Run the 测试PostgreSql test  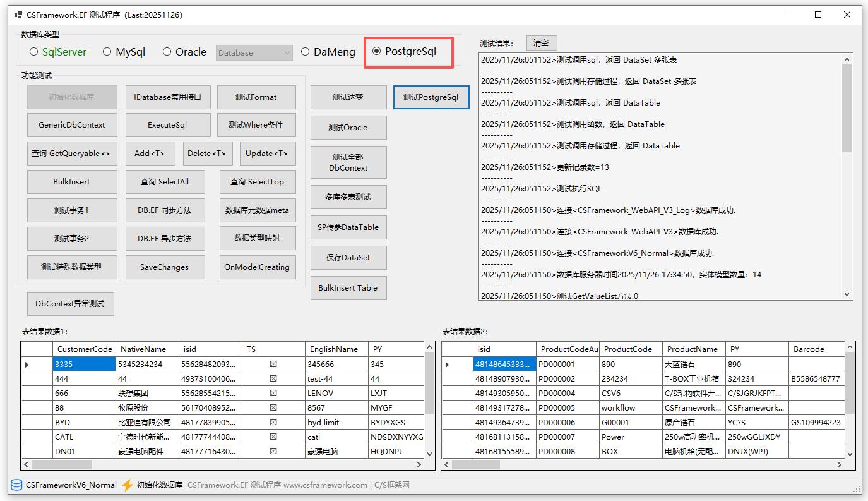click(x=431, y=97)
